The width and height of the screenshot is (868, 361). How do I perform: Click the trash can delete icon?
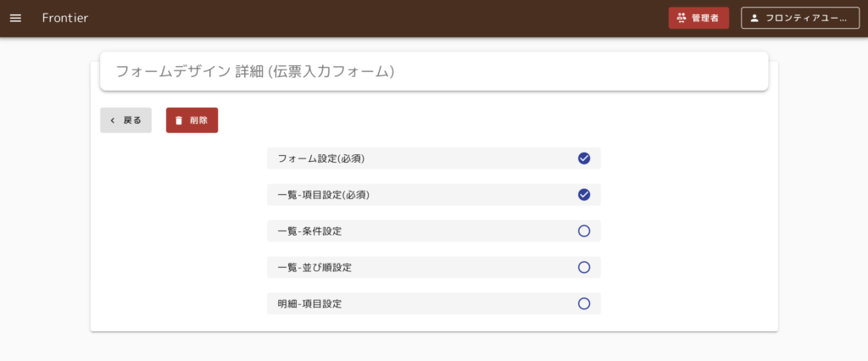pyautogui.click(x=179, y=120)
